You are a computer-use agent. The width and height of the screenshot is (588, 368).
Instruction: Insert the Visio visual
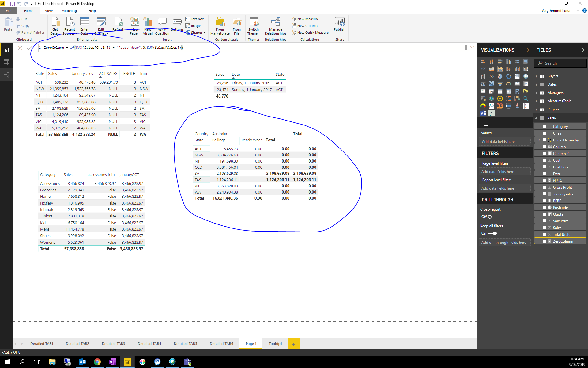(x=483, y=113)
